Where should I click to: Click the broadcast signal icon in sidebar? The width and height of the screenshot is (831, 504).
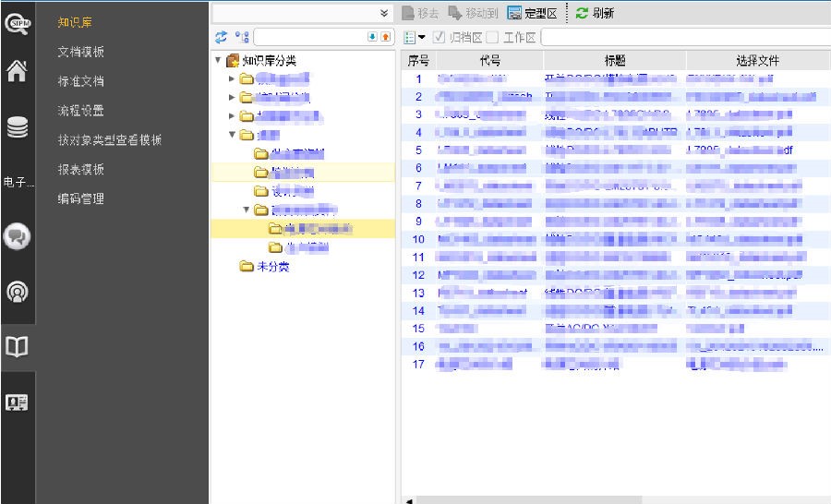(x=18, y=292)
